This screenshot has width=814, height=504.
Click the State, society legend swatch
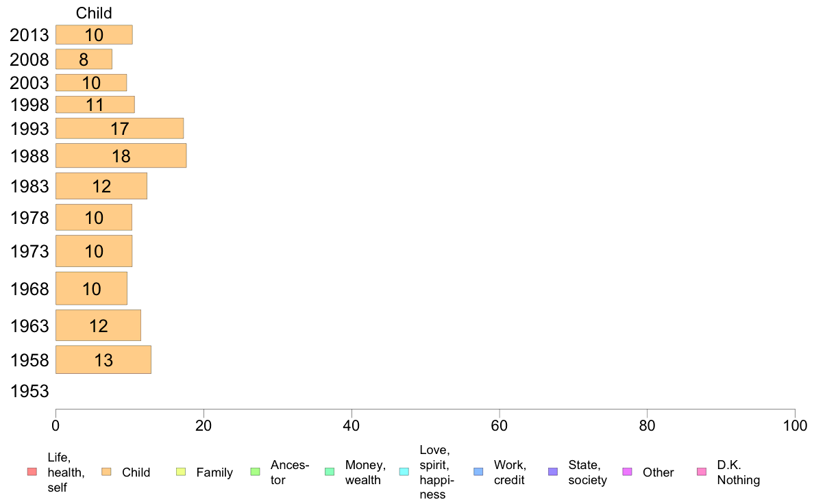553,472
